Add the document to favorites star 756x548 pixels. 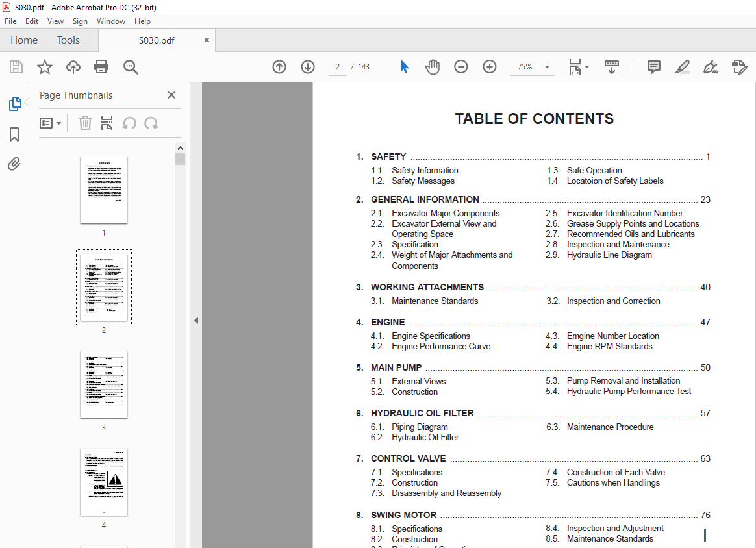[44, 67]
